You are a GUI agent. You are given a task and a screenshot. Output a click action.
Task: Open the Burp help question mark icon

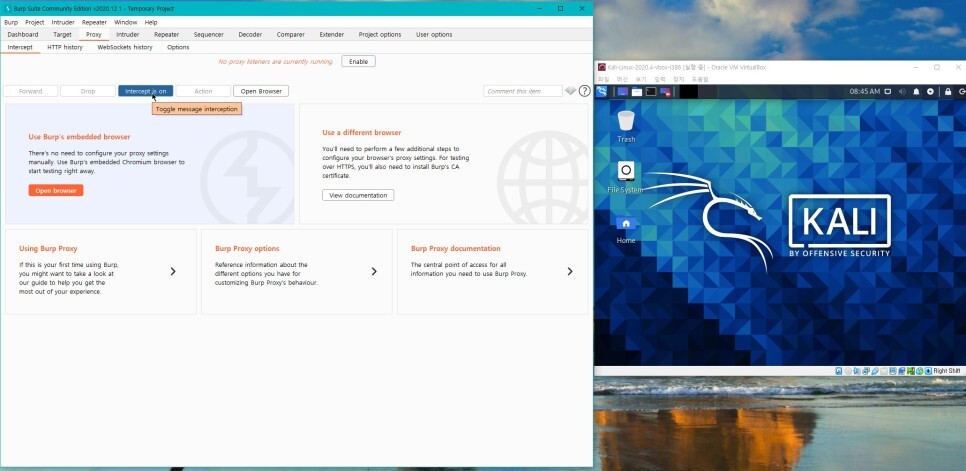coord(585,91)
